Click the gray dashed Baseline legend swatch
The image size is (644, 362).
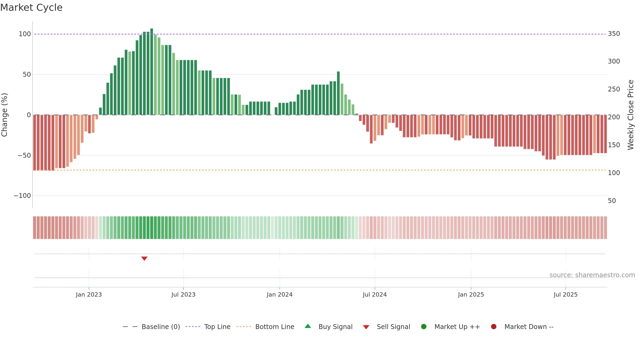tap(130, 327)
